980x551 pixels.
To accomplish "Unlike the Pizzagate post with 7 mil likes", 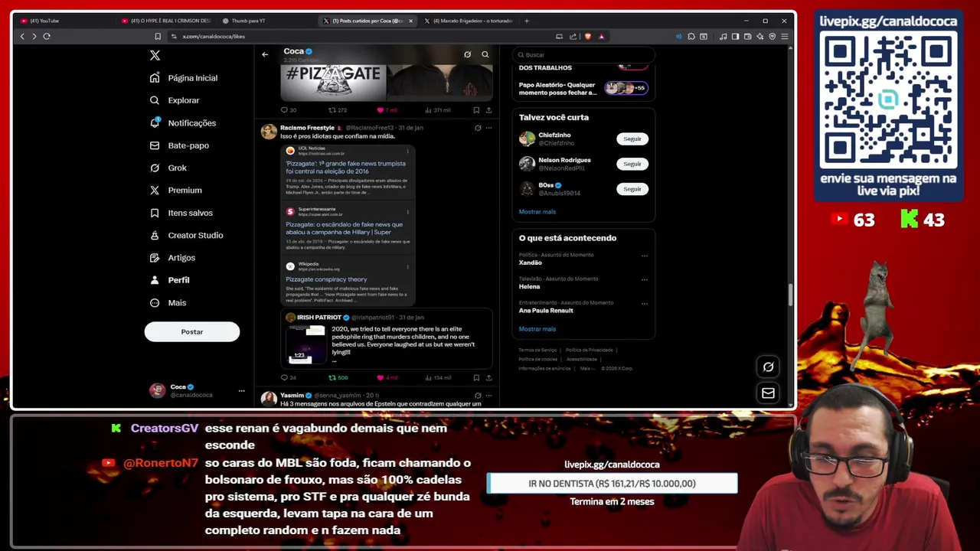I will pyautogui.click(x=388, y=110).
